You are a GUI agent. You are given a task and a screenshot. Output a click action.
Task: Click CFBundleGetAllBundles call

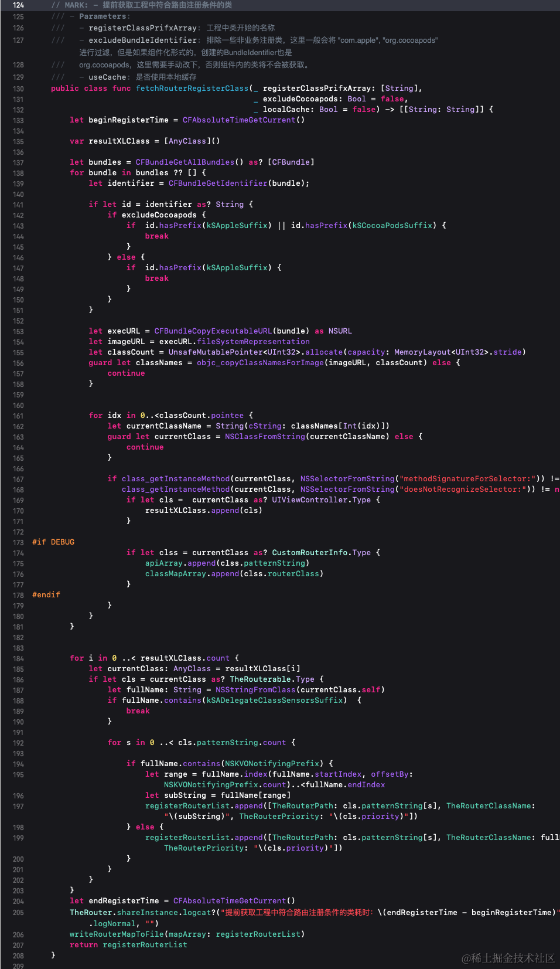(185, 162)
